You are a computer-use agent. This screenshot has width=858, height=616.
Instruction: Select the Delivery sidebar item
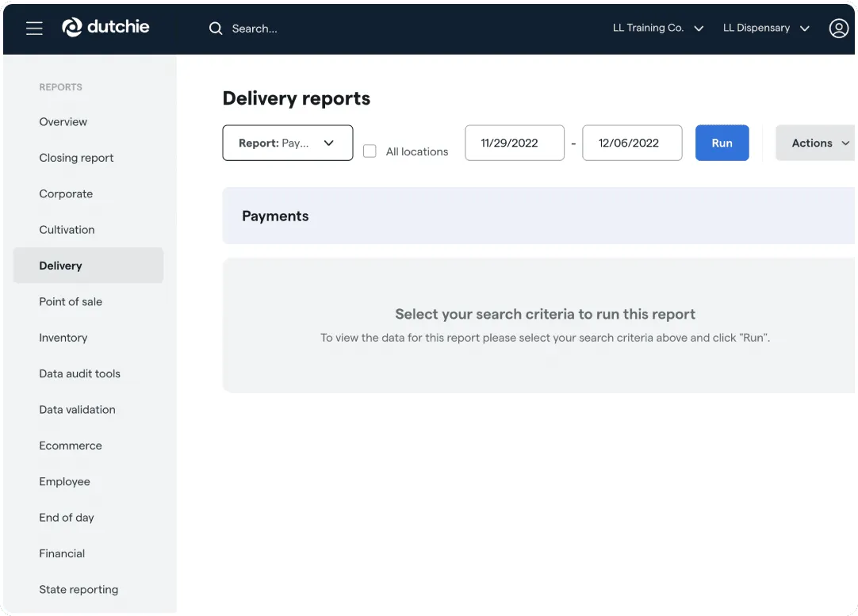click(x=88, y=266)
